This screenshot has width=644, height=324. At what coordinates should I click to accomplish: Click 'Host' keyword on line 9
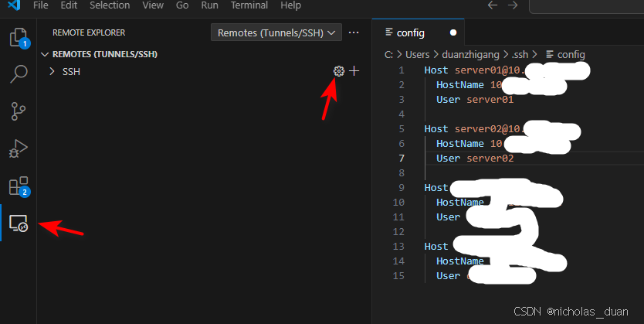point(436,188)
